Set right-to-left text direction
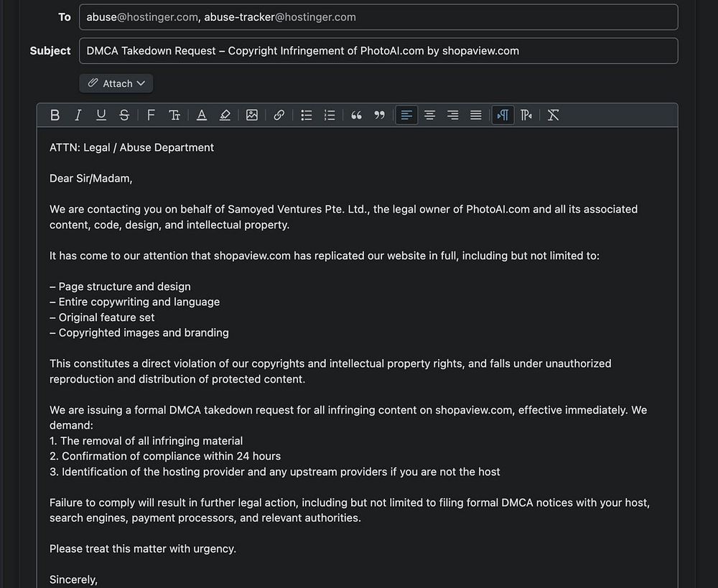The width and height of the screenshot is (718, 588). [x=526, y=115]
